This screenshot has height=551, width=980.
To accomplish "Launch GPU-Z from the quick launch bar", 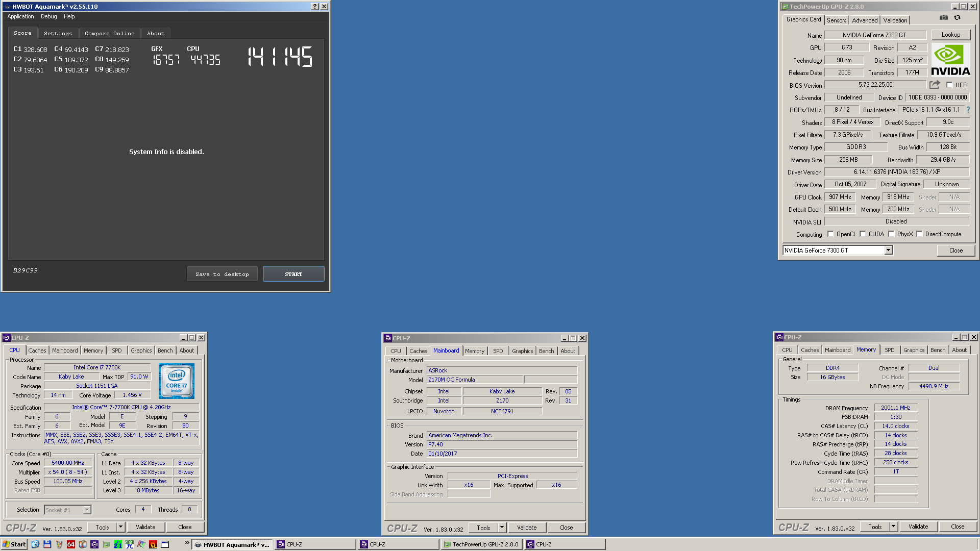I will coord(106,544).
